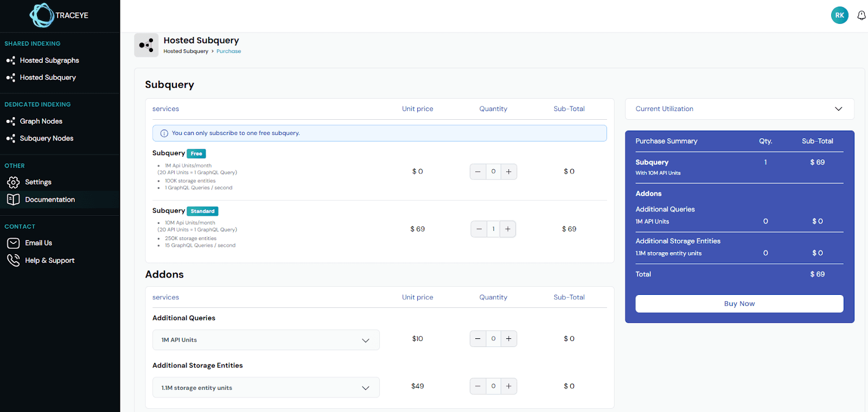Click the info icon in free subquery notice
Viewport: 868px width, 412px height.
click(x=164, y=133)
